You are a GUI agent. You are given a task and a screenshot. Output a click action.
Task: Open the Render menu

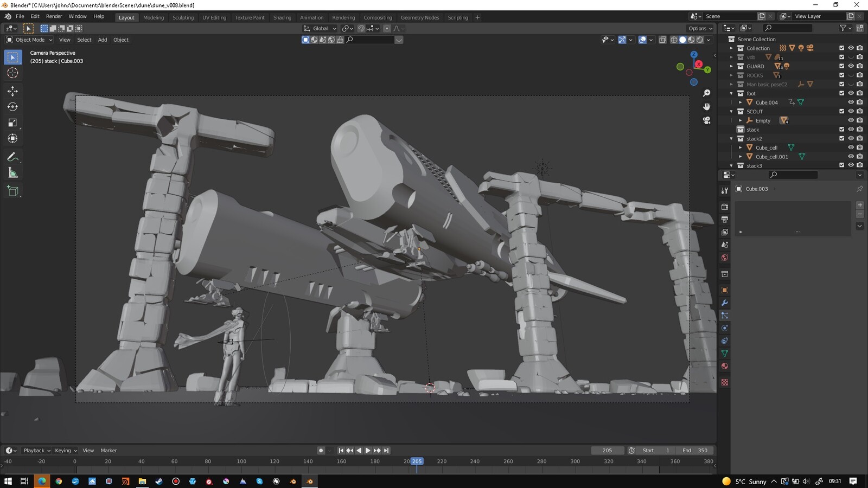[x=54, y=16]
